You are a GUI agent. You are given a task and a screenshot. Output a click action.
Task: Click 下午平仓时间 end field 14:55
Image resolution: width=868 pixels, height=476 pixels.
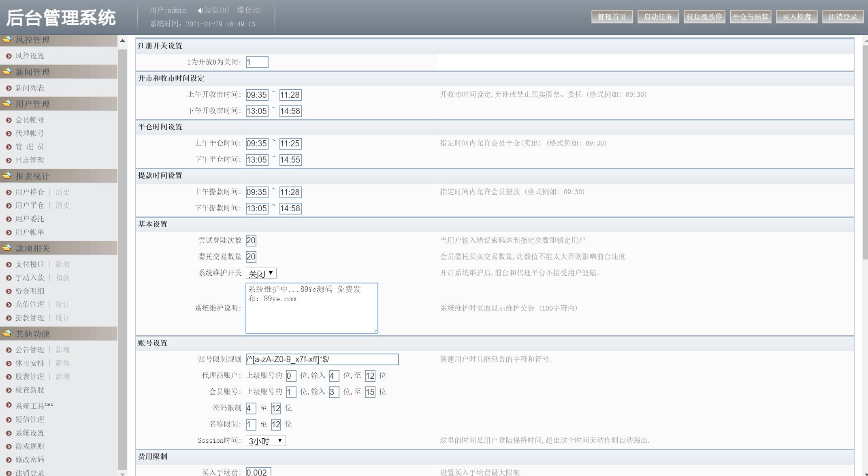290,160
